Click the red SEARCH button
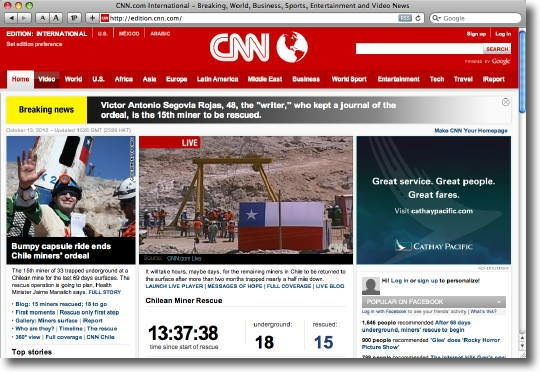 click(497, 49)
